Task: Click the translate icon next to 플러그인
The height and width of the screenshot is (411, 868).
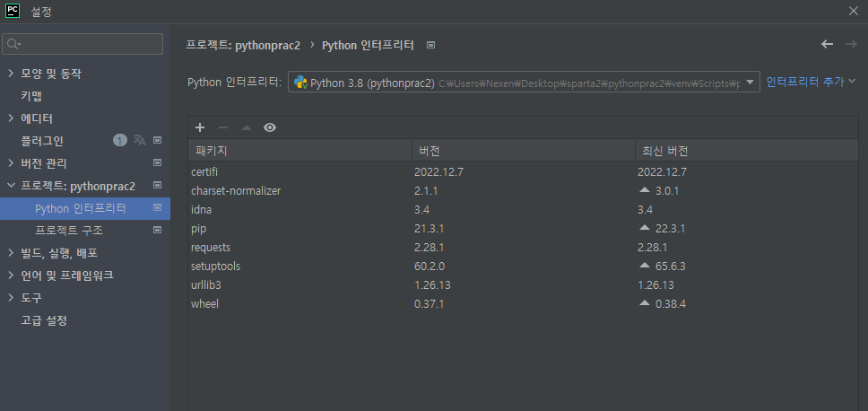Action: [x=140, y=140]
